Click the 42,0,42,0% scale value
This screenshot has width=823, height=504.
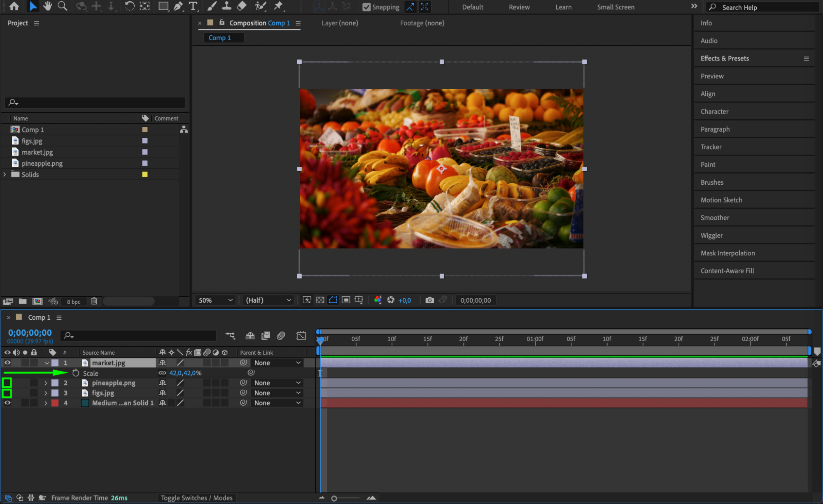(185, 373)
